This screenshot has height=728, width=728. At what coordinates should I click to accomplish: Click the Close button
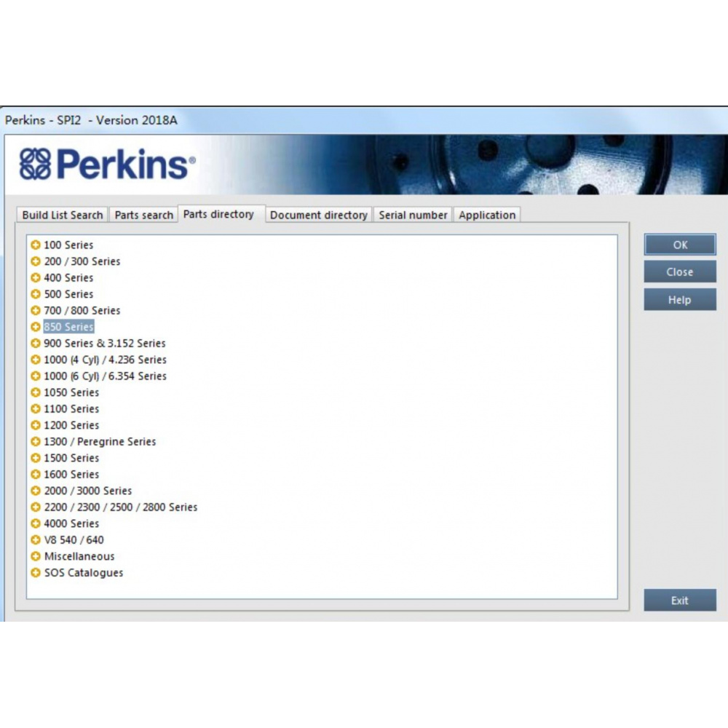coord(680,272)
